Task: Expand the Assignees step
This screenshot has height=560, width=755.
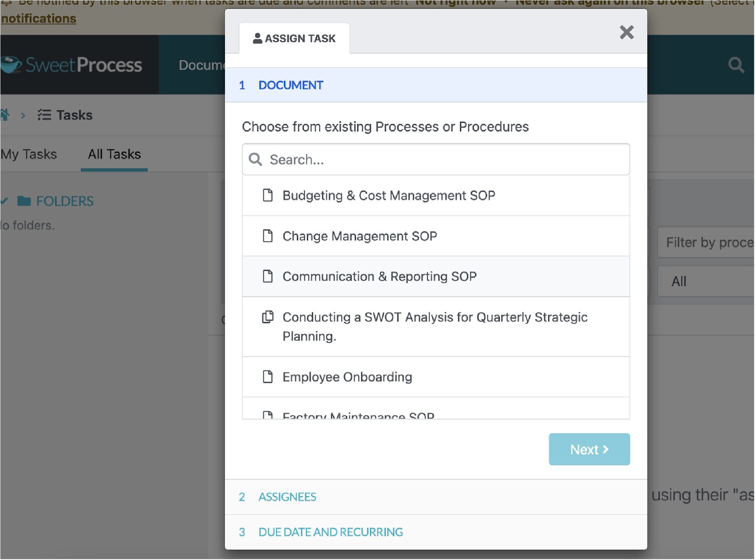Action: pyautogui.click(x=436, y=497)
